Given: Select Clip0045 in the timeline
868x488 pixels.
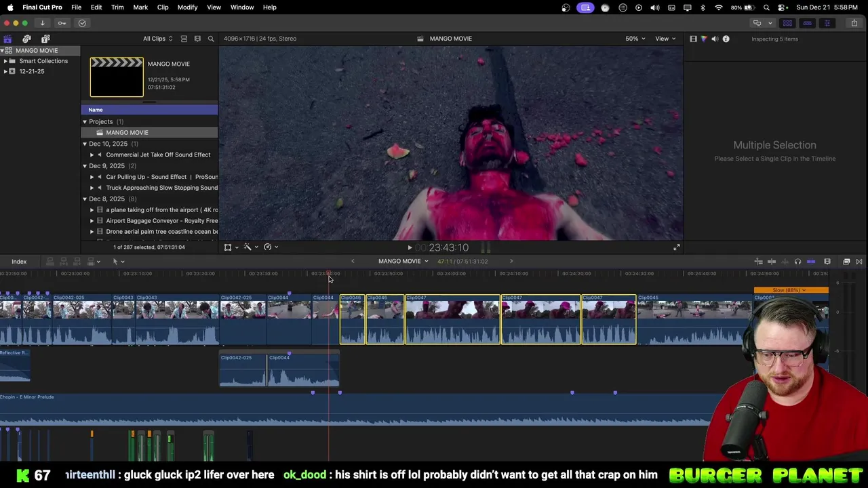Looking at the screenshot, I should pyautogui.click(x=694, y=319).
